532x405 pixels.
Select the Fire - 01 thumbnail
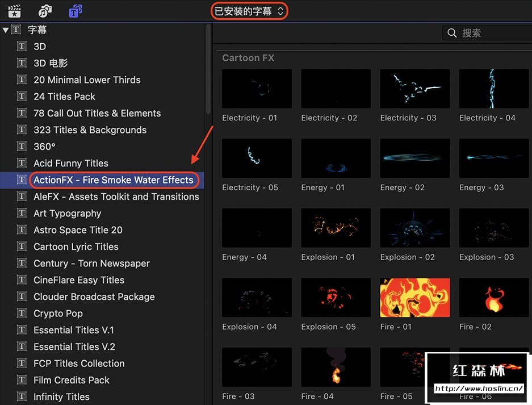click(415, 298)
